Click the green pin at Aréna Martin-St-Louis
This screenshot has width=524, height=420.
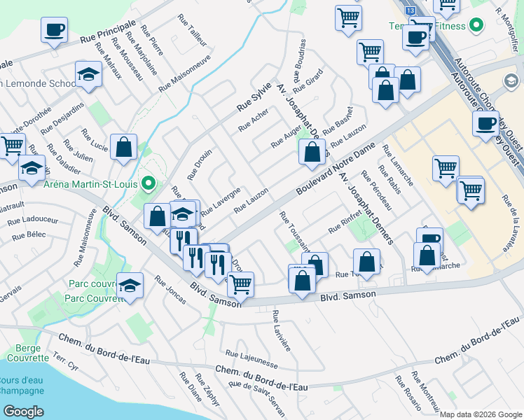pyautogui.click(x=149, y=183)
